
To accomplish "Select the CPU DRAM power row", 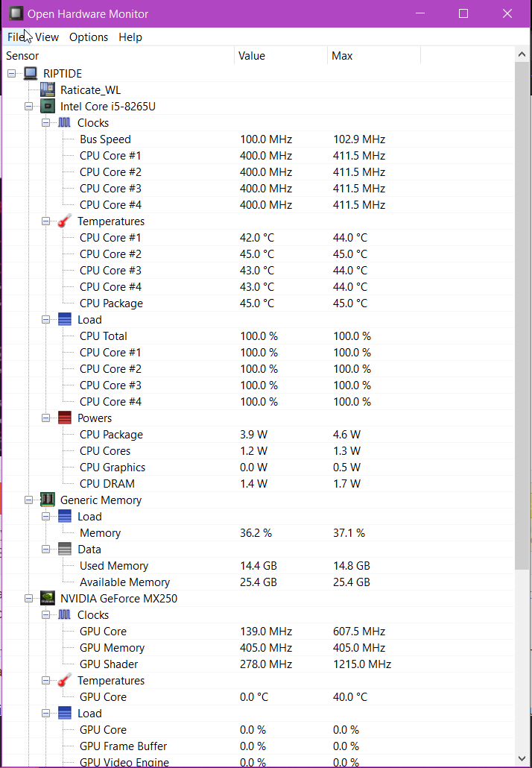I will pyautogui.click(x=259, y=483).
